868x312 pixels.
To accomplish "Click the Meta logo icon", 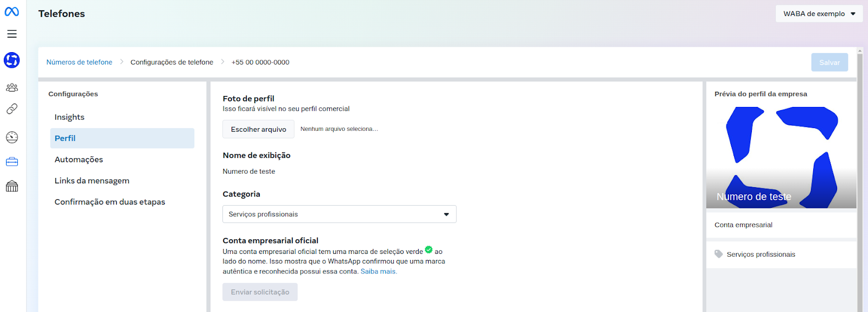I will (x=12, y=11).
